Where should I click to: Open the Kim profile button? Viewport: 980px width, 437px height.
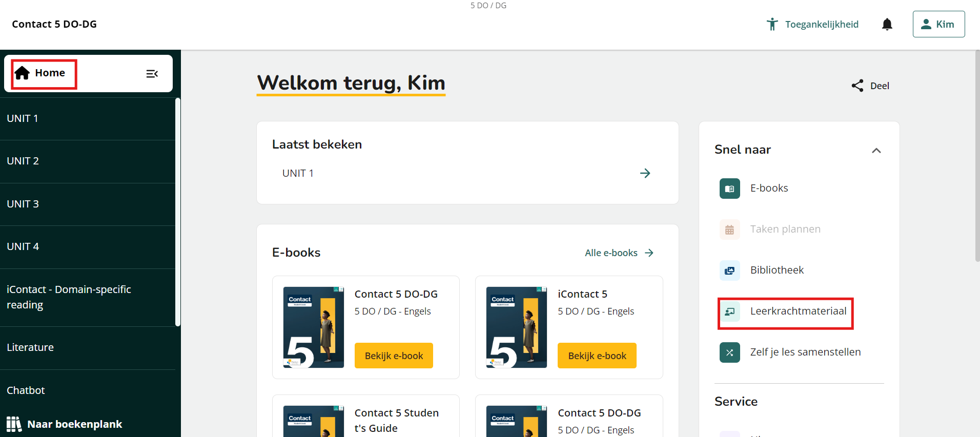(x=938, y=24)
